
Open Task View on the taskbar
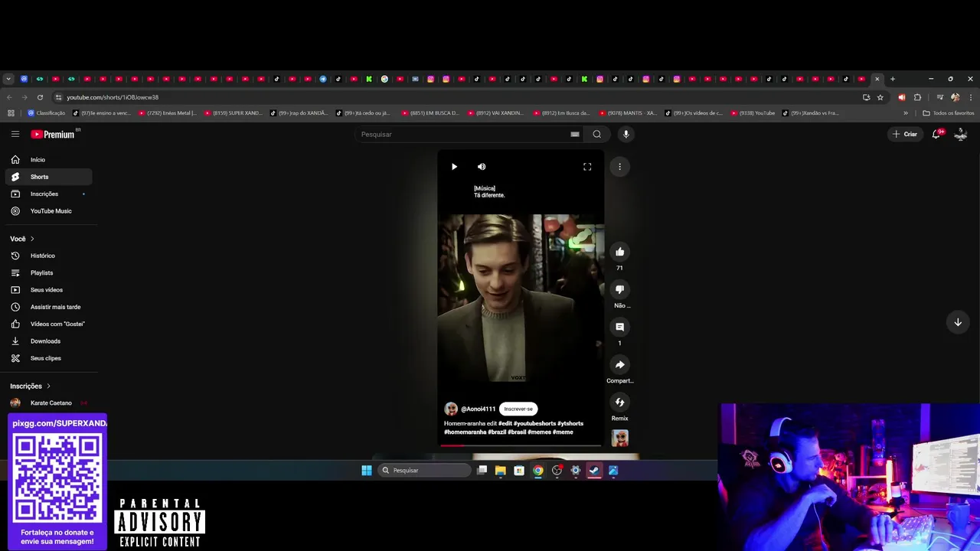coord(482,470)
